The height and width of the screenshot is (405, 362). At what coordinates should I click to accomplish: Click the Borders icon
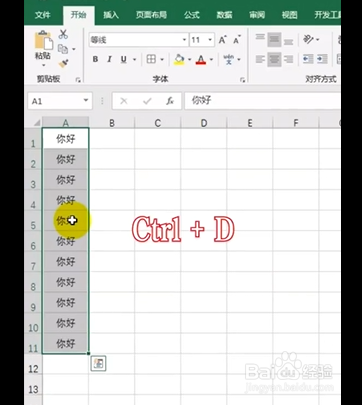pos(151,59)
